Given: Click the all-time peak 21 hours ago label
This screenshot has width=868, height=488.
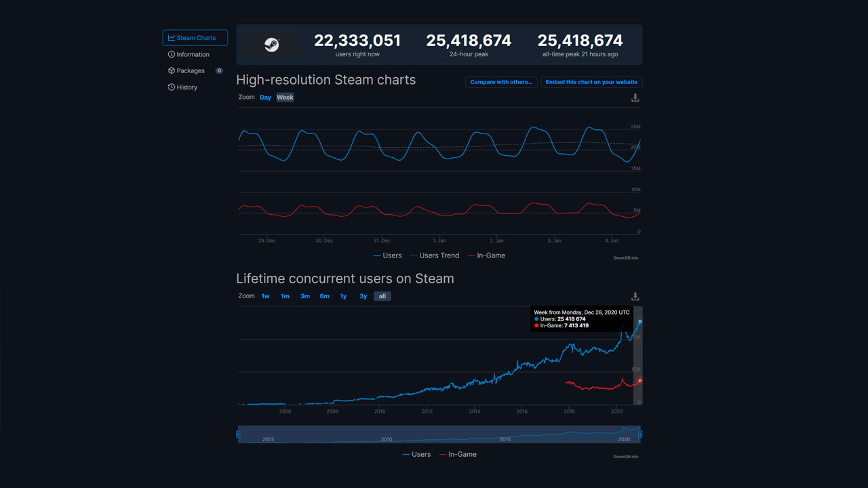Looking at the screenshot, I should [580, 54].
